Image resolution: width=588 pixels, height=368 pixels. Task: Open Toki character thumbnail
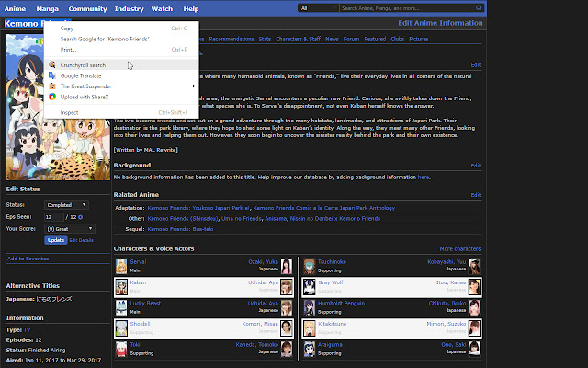(121, 349)
